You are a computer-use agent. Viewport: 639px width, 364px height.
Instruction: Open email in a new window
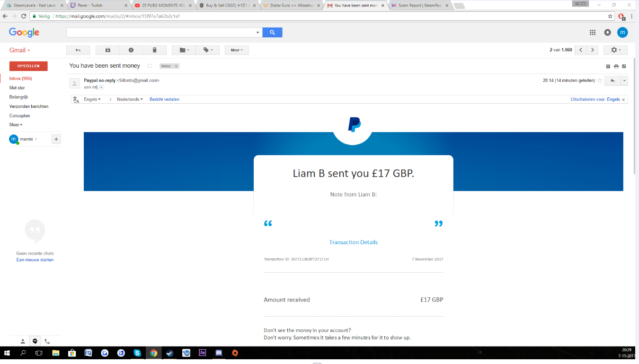pyautogui.click(x=624, y=66)
